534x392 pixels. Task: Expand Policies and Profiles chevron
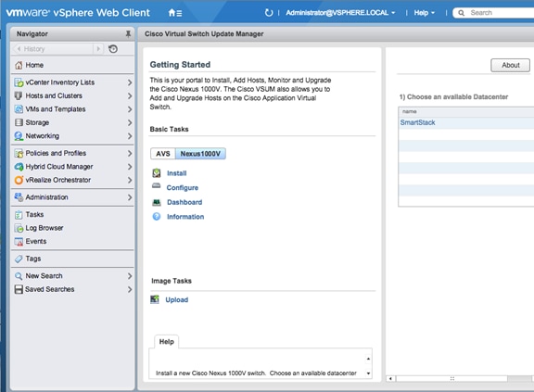pyautogui.click(x=130, y=154)
